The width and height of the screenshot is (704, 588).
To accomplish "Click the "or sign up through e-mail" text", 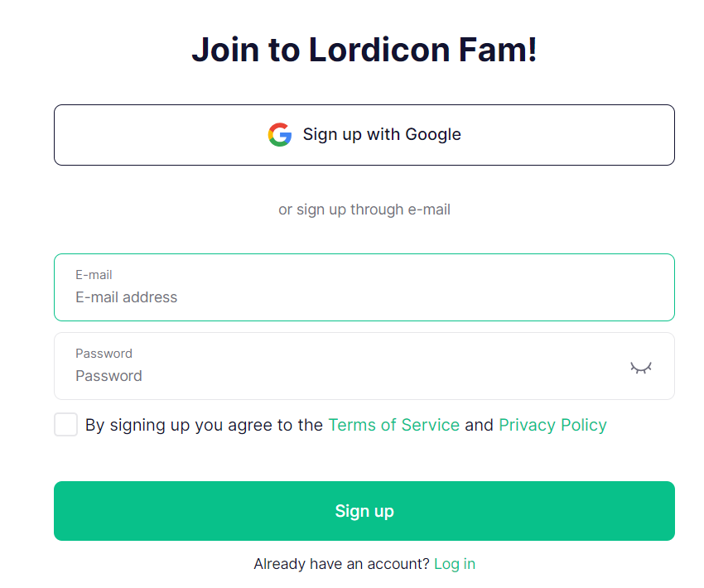I will pos(364,210).
